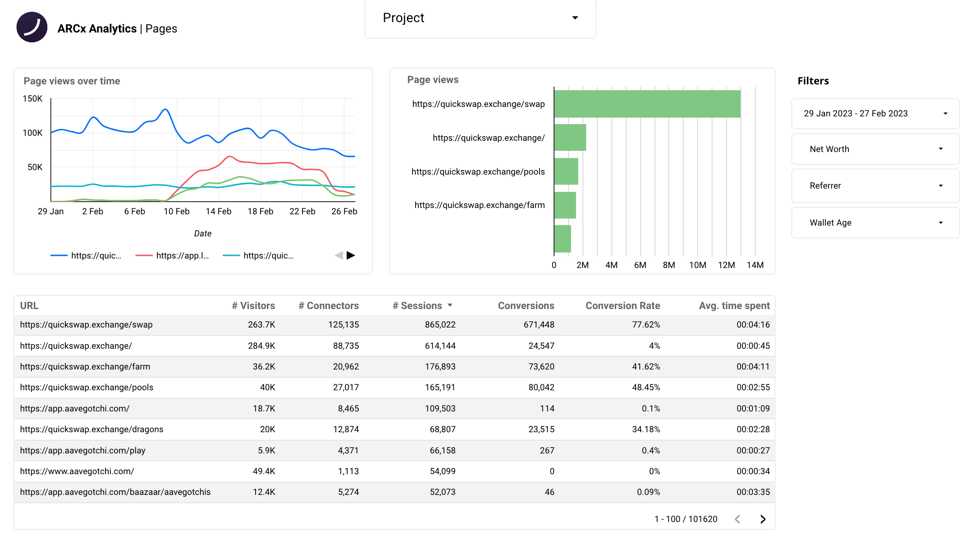Click the 00:00:27 avg time cell

[753, 451]
